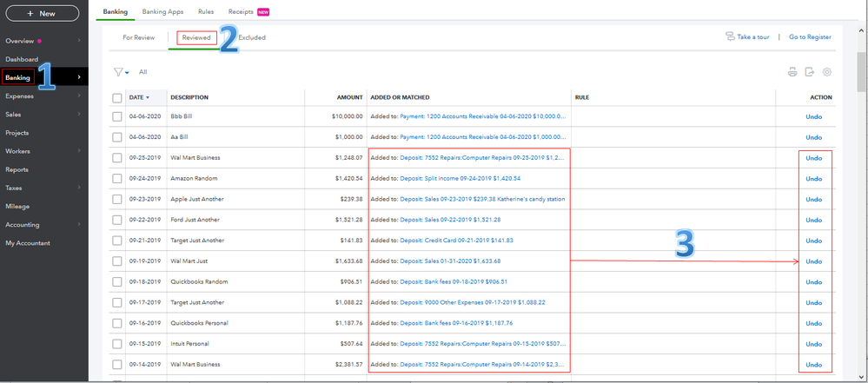Expand the Banking sidebar submenu arrow
Viewport: 868px width, 383px height.
tap(79, 77)
